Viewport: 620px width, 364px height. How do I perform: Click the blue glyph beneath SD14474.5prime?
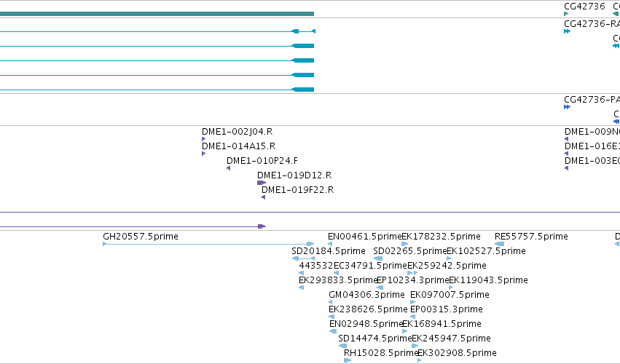342,346
